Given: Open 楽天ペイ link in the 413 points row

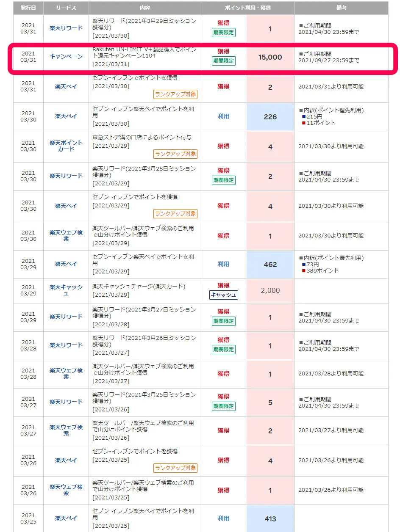Looking at the screenshot, I should pos(66,518).
